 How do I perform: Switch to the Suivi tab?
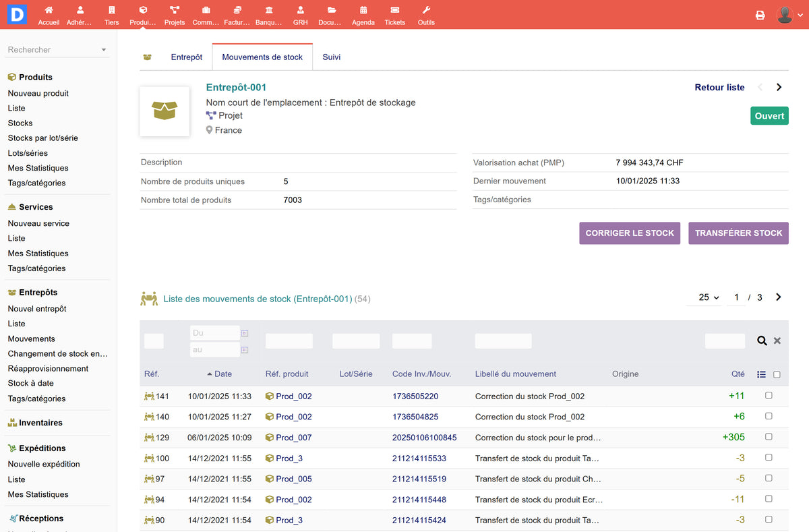331,57
